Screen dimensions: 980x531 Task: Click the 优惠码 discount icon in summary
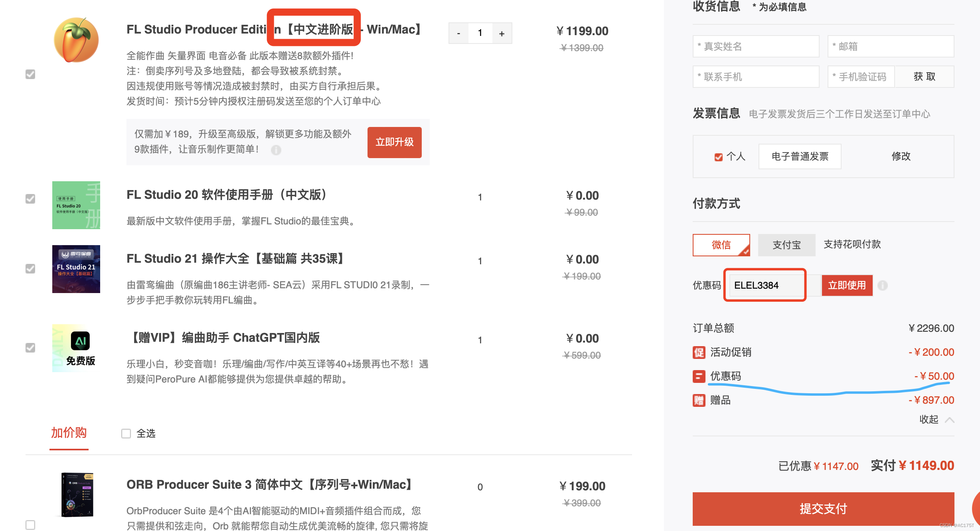(699, 376)
